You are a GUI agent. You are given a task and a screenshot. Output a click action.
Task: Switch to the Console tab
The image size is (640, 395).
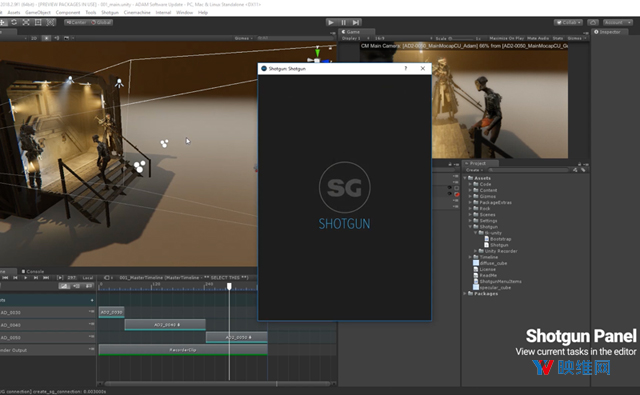pos(33,271)
